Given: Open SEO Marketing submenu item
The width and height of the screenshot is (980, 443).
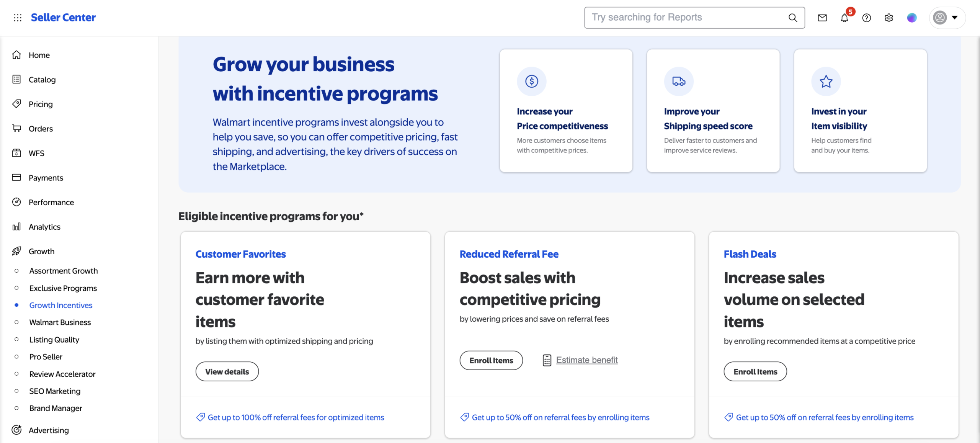Looking at the screenshot, I should pyautogui.click(x=55, y=391).
